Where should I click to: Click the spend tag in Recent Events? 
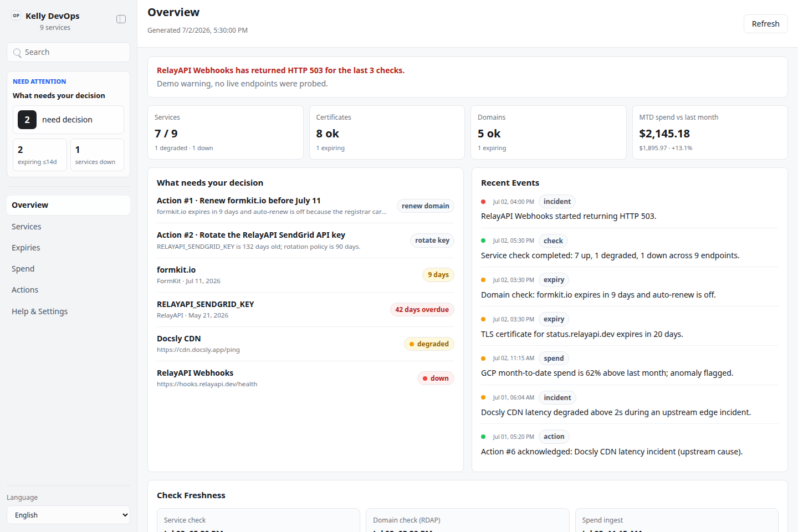click(x=554, y=359)
